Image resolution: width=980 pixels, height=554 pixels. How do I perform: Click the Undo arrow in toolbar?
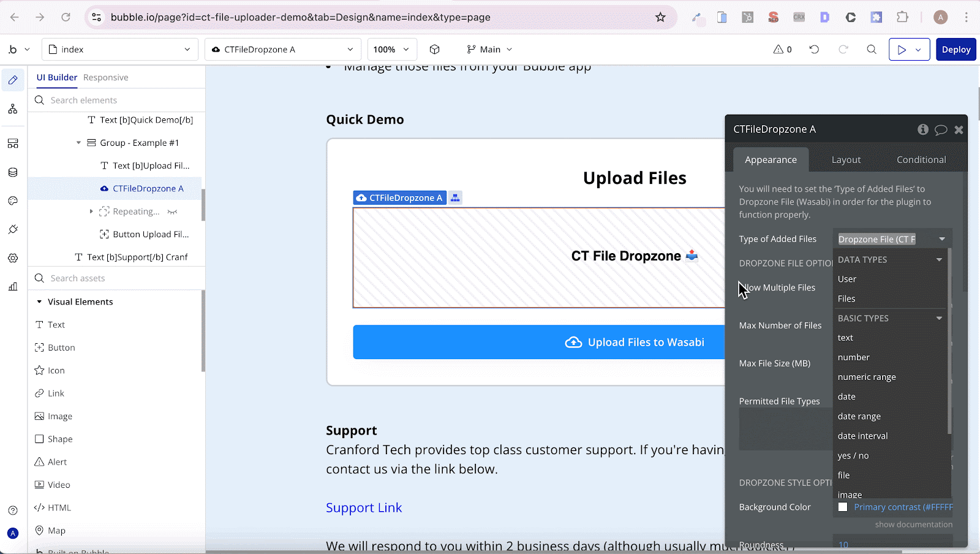click(x=814, y=50)
